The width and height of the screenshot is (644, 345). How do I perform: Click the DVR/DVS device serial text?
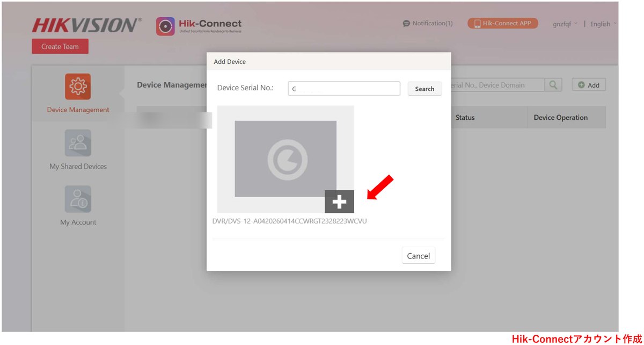coord(290,221)
